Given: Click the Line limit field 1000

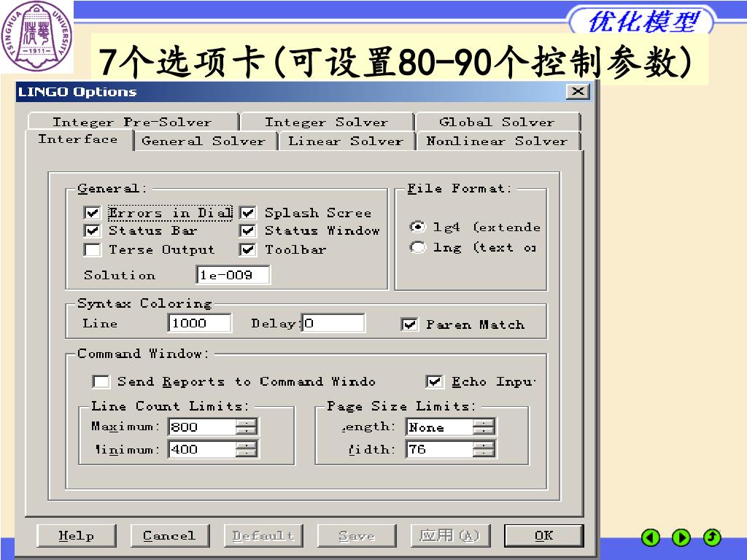Looking at the screenshot, I should (x=200, y=323).
